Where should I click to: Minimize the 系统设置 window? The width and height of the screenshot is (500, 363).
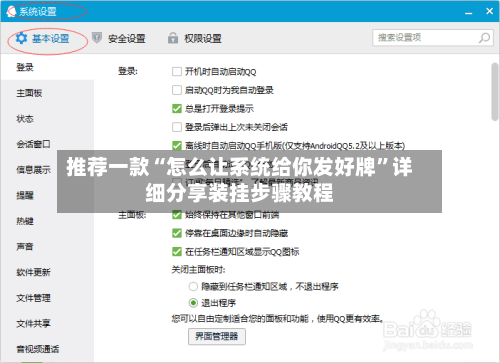coord(469,12)
